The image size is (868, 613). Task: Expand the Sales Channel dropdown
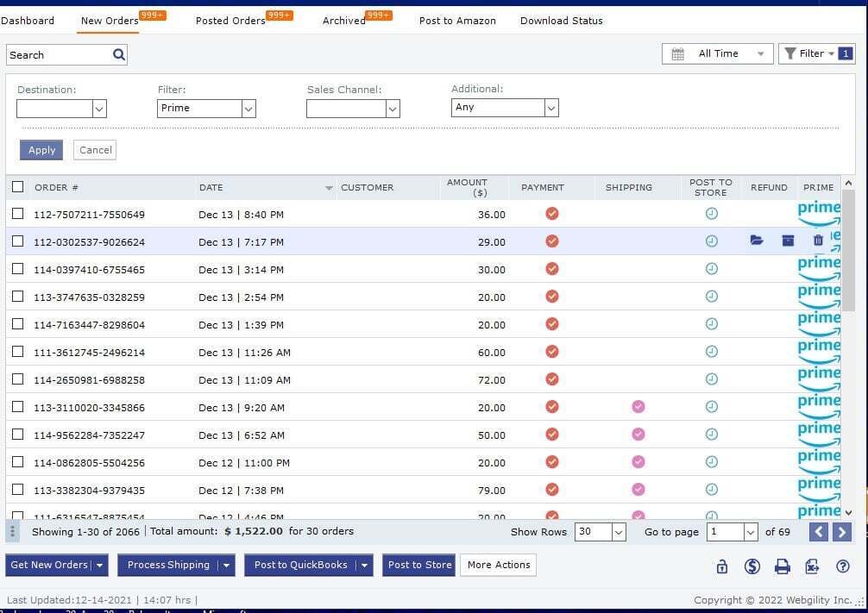pyautogui.click(x=393, y=109)
